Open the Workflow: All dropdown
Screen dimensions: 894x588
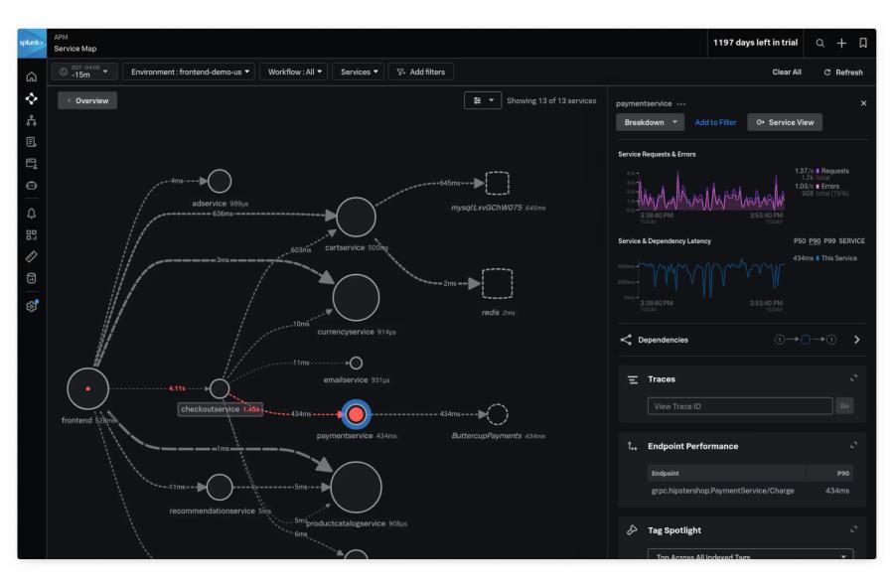[294, 72]
